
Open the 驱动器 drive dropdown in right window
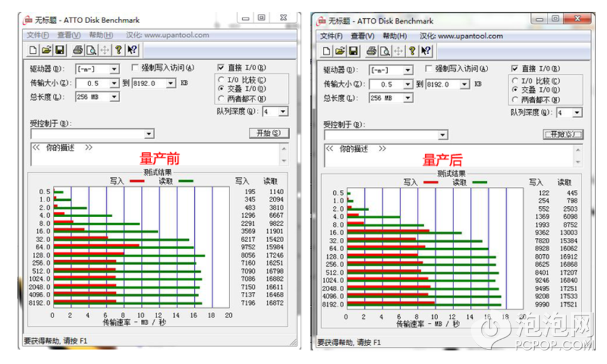(x=408, y=70)
